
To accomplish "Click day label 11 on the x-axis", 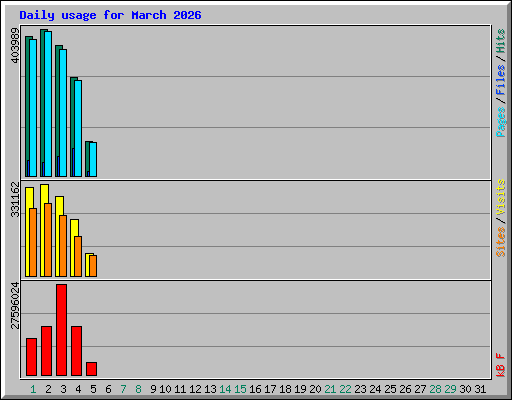I will (180, 389).
